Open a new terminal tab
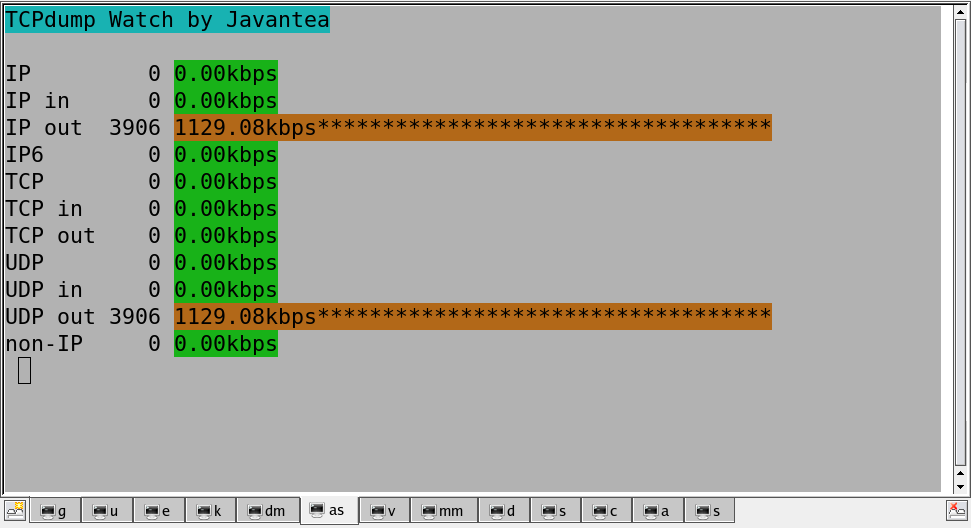The width and height of the screenshot is (971, 528). tap(15, 511)
